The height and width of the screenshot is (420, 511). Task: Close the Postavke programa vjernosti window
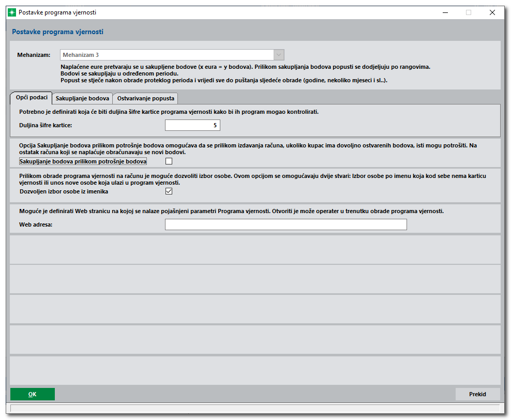point(492,12)
